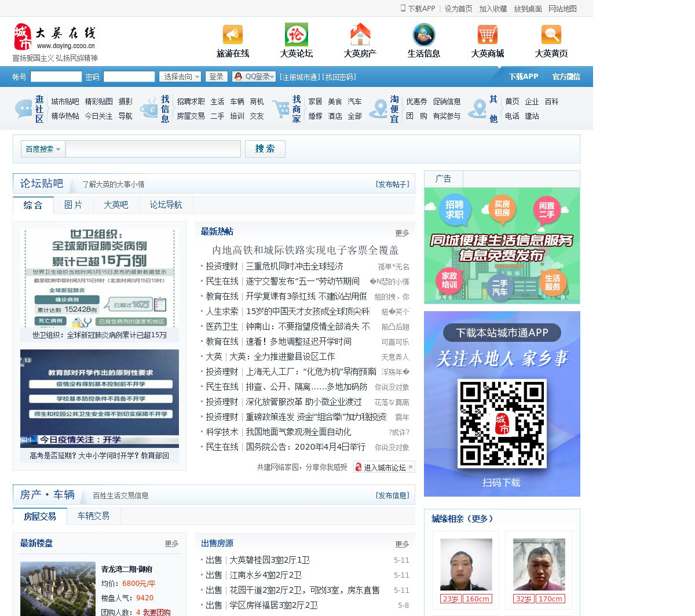Open listing 大英碧桂园3室2厅1卫
695x616 pixels.
270,560
